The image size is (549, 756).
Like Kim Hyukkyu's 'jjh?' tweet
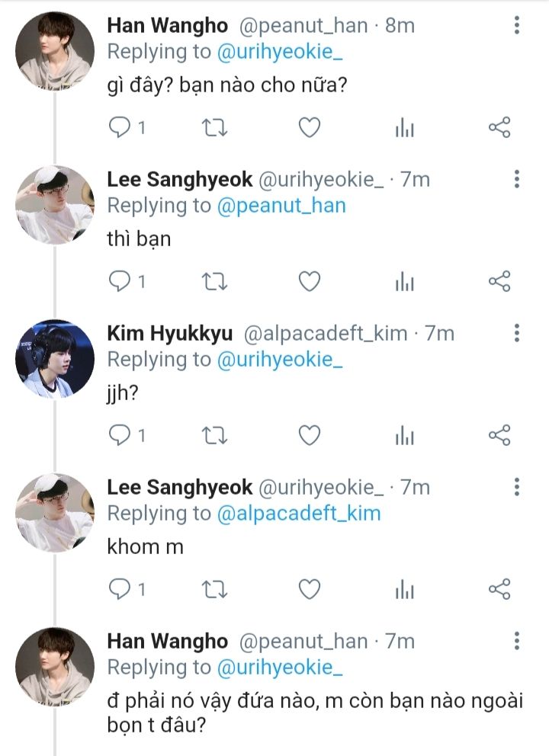click(309, 436)
